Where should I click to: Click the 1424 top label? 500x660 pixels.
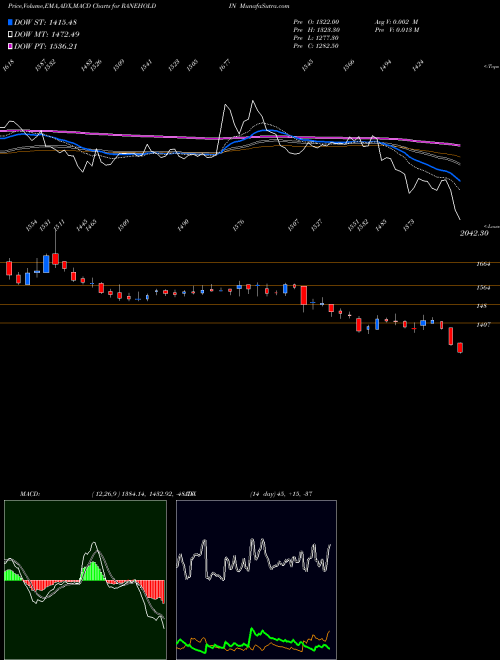click(x=418, y=66)
